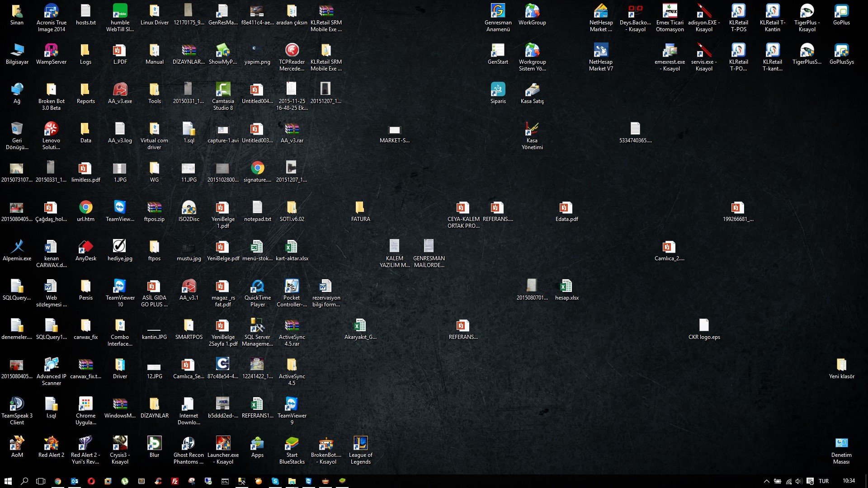868x488 pixels.
Task: Launch the GenStart desktop icon
Action: (498, 54)
